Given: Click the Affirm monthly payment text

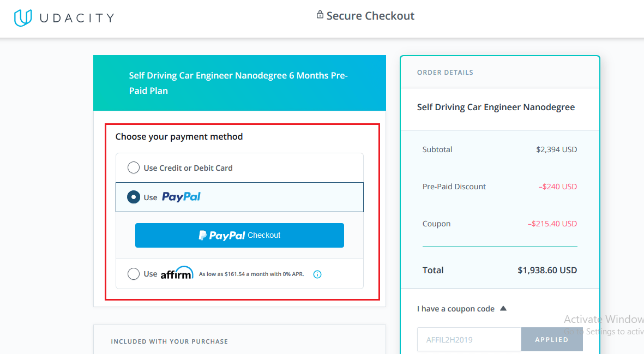Looking at the screenshot, I should (251, 274).
